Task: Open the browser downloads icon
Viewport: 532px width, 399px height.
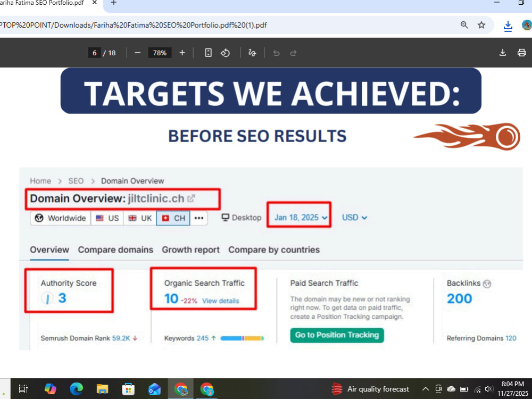Action: [x=508, y=26]
